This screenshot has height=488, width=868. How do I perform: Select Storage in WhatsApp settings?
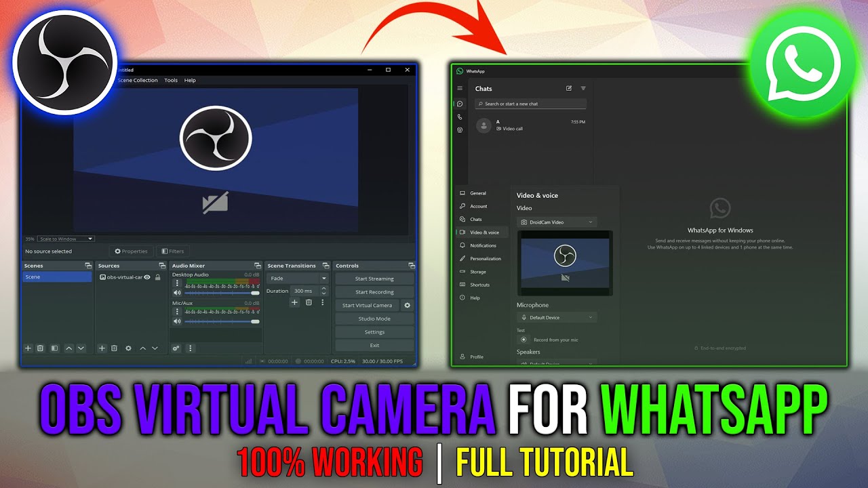click(x=481, y=272)
